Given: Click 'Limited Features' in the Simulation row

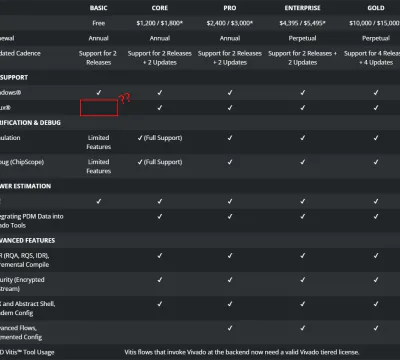Looking at the screenshot, I should pos(98,142).
